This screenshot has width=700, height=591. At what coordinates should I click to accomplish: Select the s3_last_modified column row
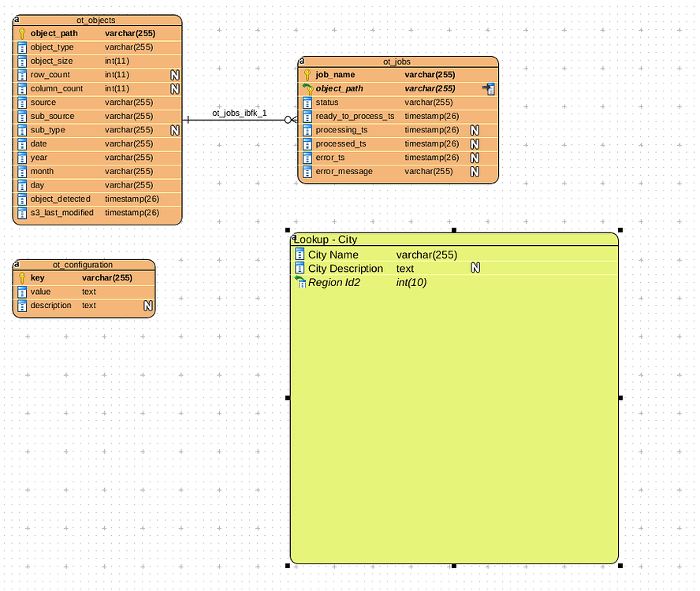61,213
